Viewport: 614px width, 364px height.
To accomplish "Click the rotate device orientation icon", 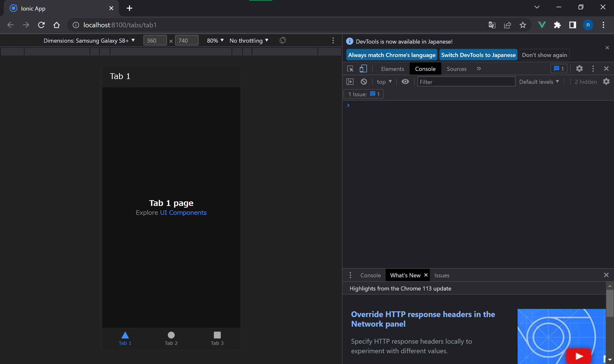I will 283,40.
